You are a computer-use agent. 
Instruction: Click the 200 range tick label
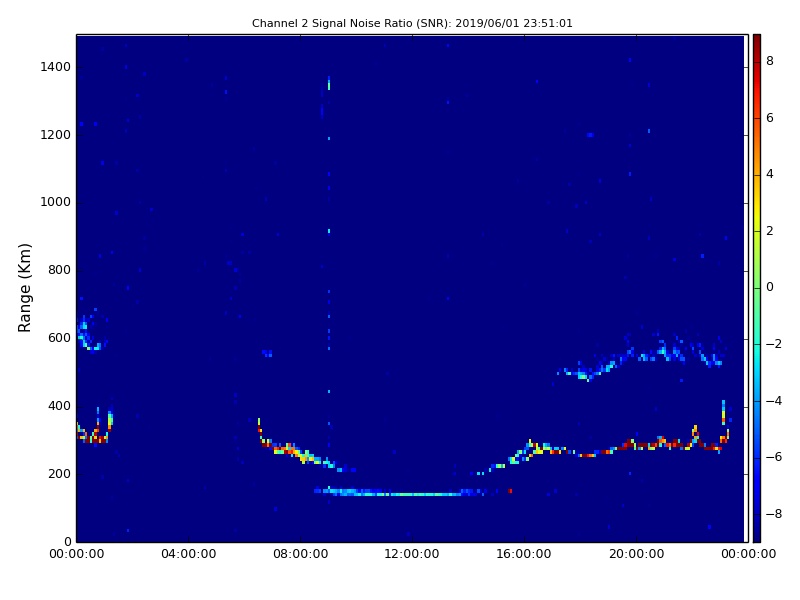click(59, 473)
